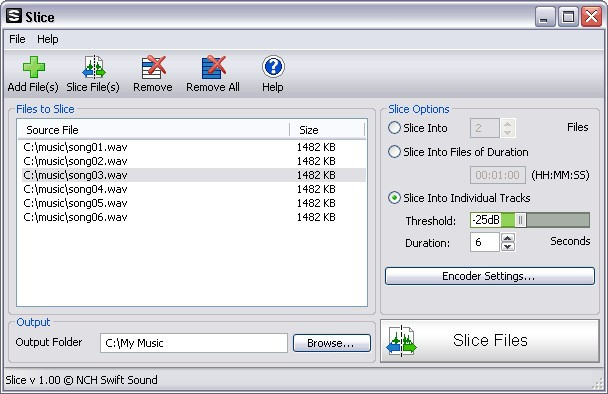Click the Output Folder path field
Viewport: 608px width, 394px height.
click(x=193, y=343)
